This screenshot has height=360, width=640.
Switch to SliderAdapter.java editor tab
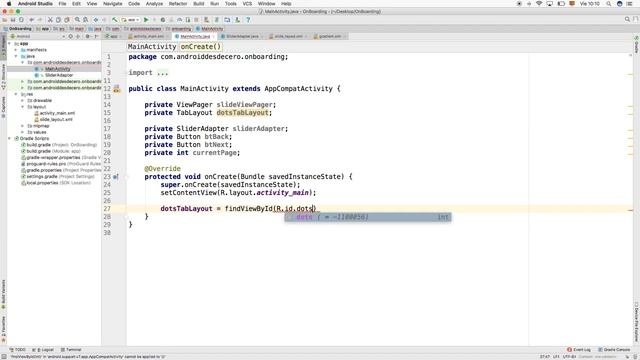pyautogui.click(x=241, y=36)
